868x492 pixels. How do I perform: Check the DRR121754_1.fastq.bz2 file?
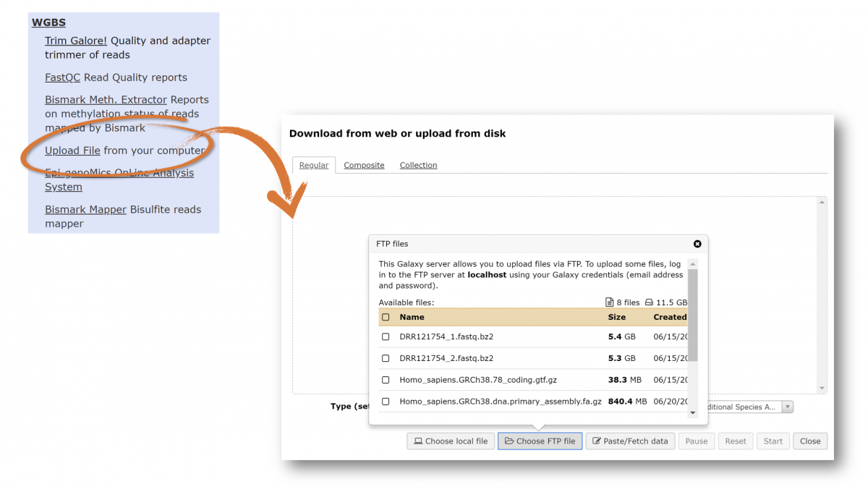click(x=386, y=337)
